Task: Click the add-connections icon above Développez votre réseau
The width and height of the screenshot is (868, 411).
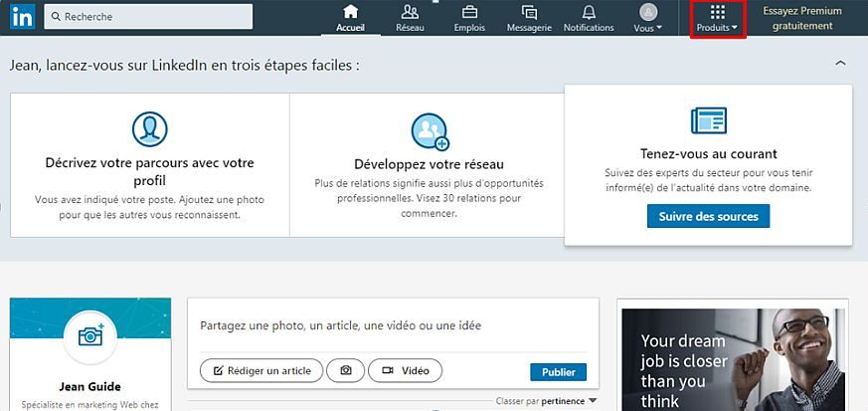Action: [x=430, y=131]
